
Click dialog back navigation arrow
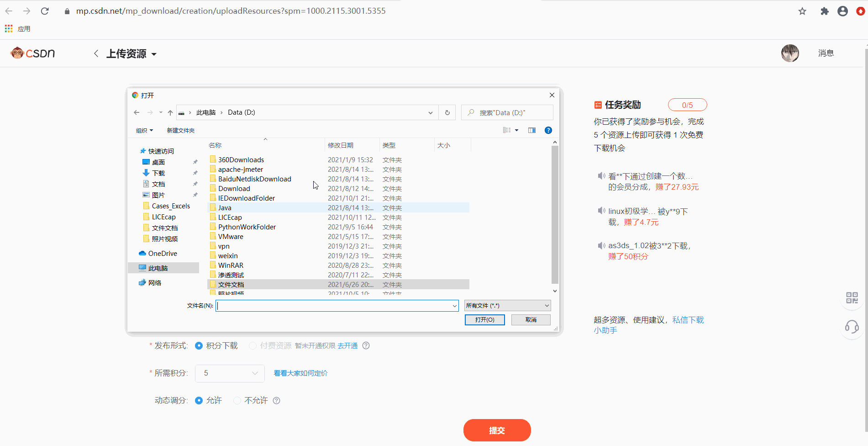click(137, 112)
